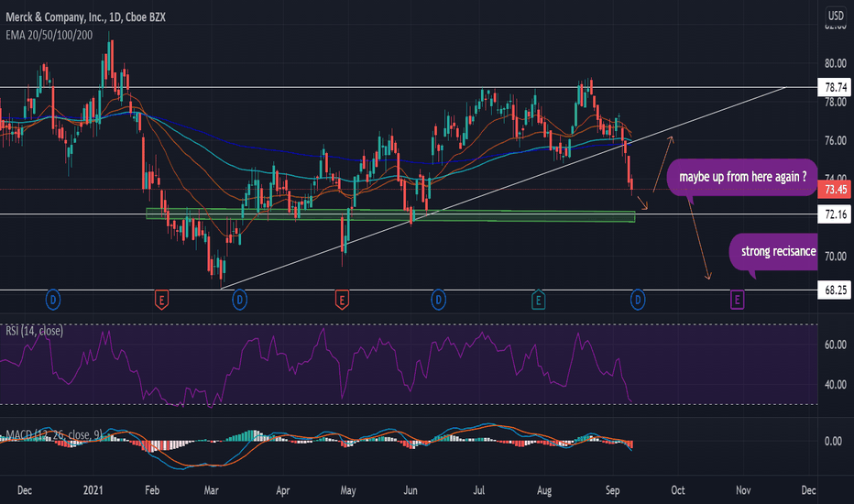Image resolution: width=854 pixels, height=504 pixels.
Task: Click the Sep label on the time axis
Action: click(613, 490)
